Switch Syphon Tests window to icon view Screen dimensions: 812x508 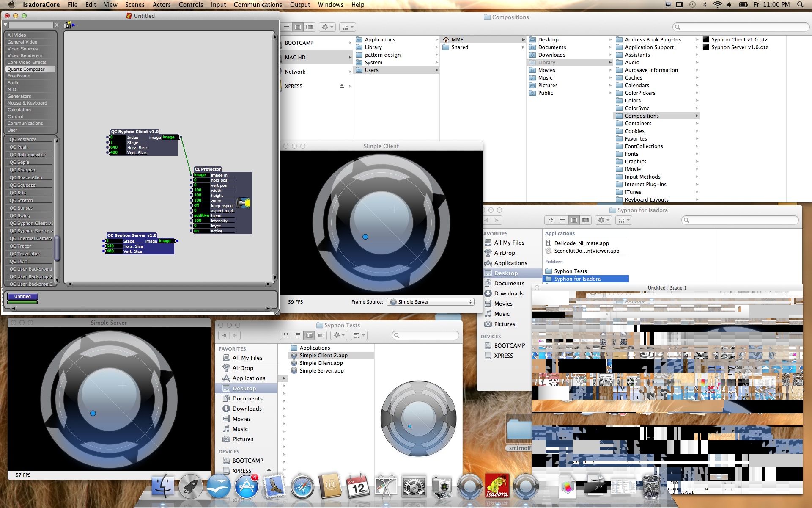pyautogui.click(x=286, y=335)
